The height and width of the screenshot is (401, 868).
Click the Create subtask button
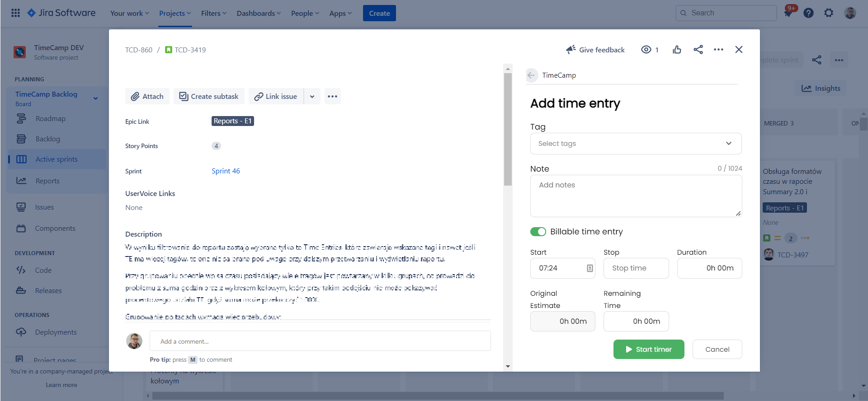pyautogui.click(x=209, y=96)
